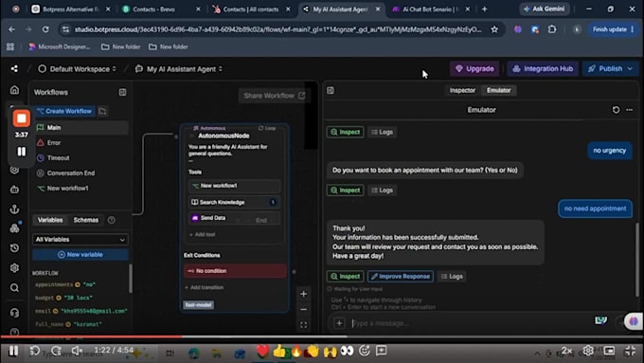Open the Default Workspace switcher

click(x=78, y=68)
